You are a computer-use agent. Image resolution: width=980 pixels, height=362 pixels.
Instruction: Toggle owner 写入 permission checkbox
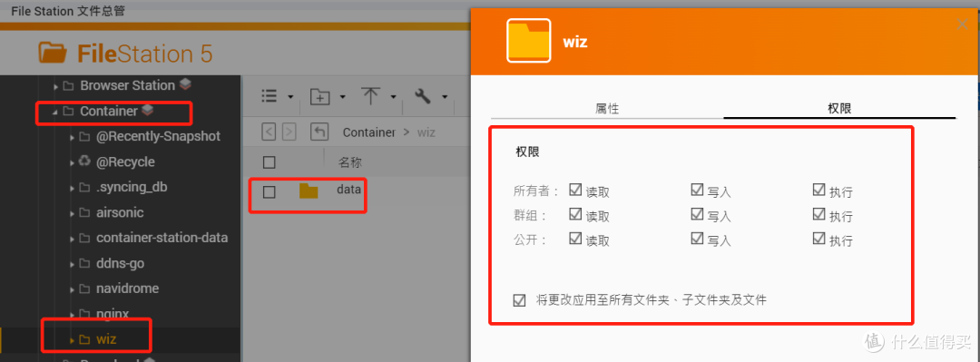(x=697, y=190)
